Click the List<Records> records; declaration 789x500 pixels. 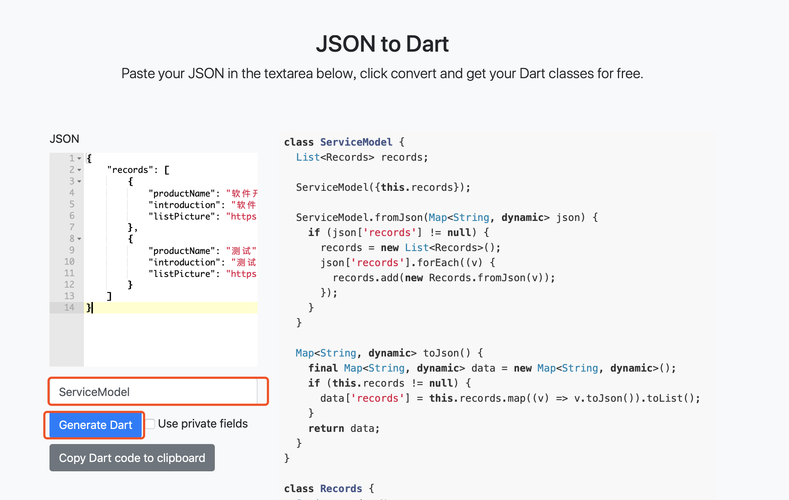click(362, 157)
